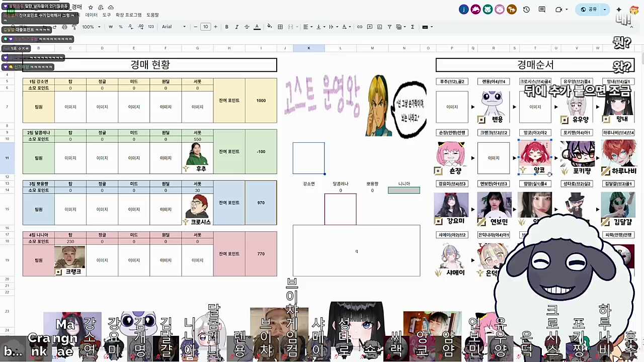Increase decimal places
The height and width of the screenshot is (362, 644).
[140, 27]
